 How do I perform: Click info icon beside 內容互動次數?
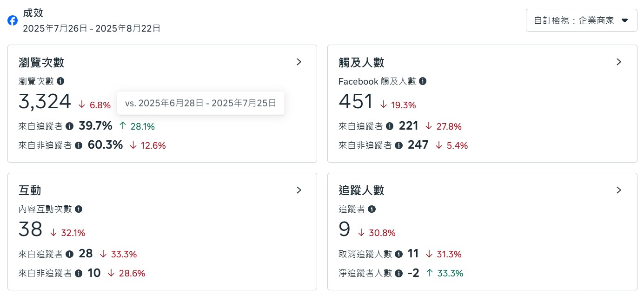[79, 209]
